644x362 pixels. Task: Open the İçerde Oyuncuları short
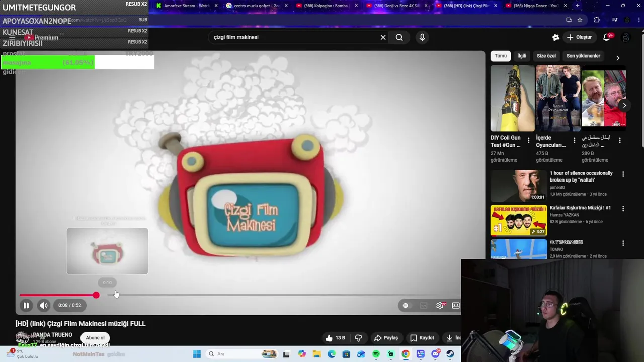(x=557, y=99)
